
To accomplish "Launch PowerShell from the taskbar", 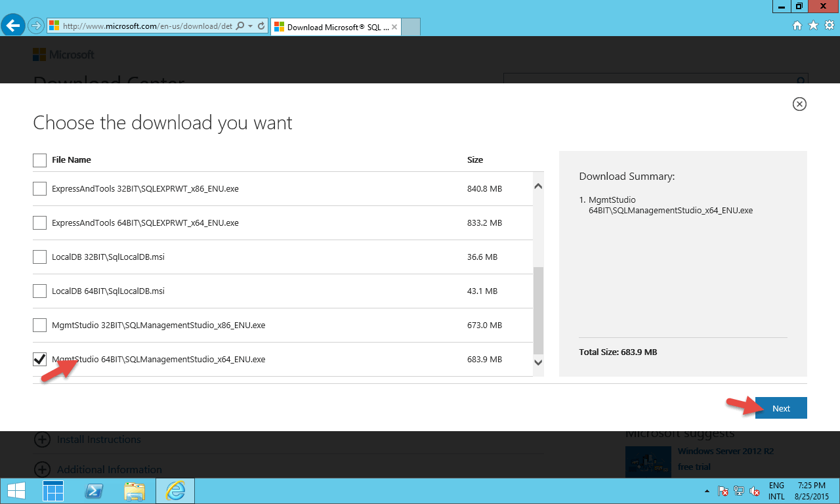I will pos(94,491).
